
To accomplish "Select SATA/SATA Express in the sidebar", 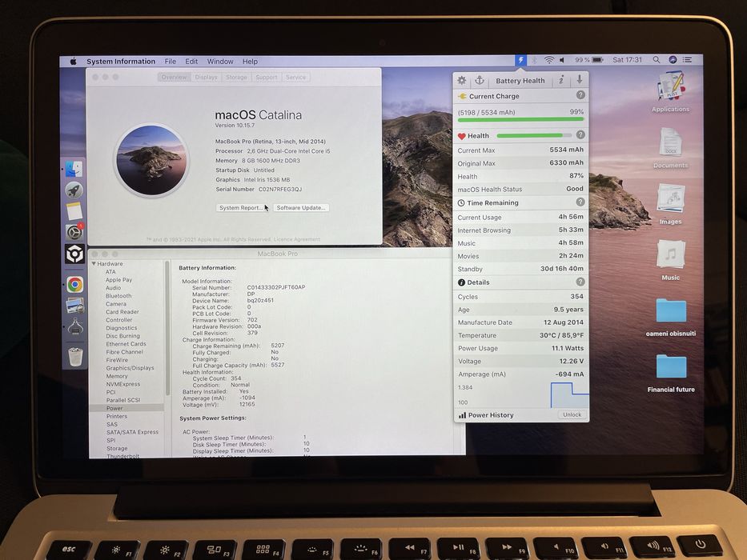I will coord(132,432).
